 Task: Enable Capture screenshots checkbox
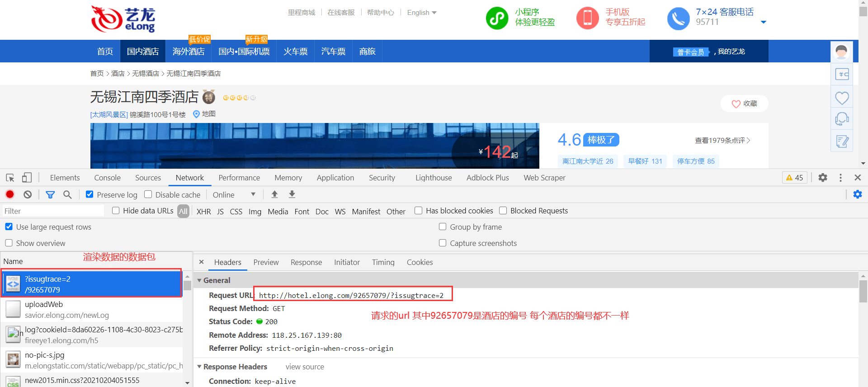443,243
